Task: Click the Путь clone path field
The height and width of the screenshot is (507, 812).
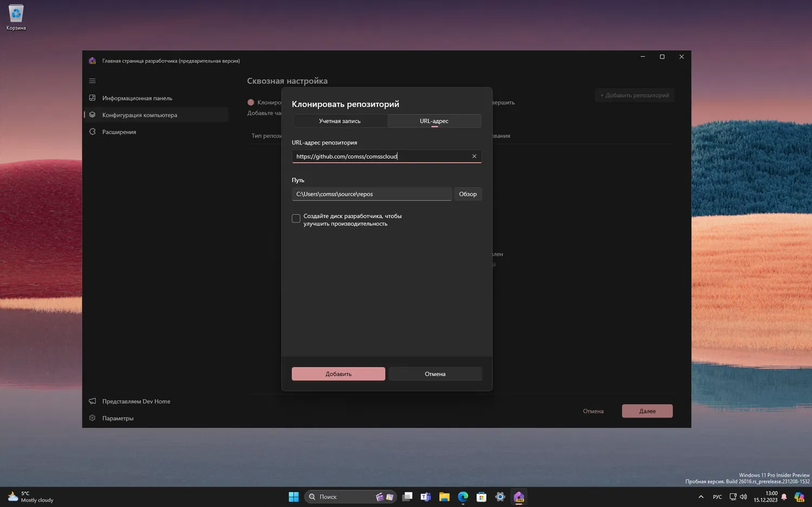Action: click(371, 194)
